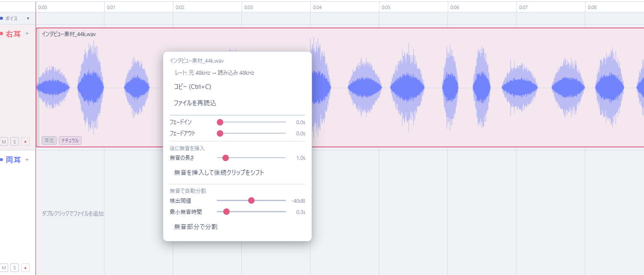Select the 右耳 track name
Image resolution: width=644 pixels, height=275 pixels.
[13, 34]
